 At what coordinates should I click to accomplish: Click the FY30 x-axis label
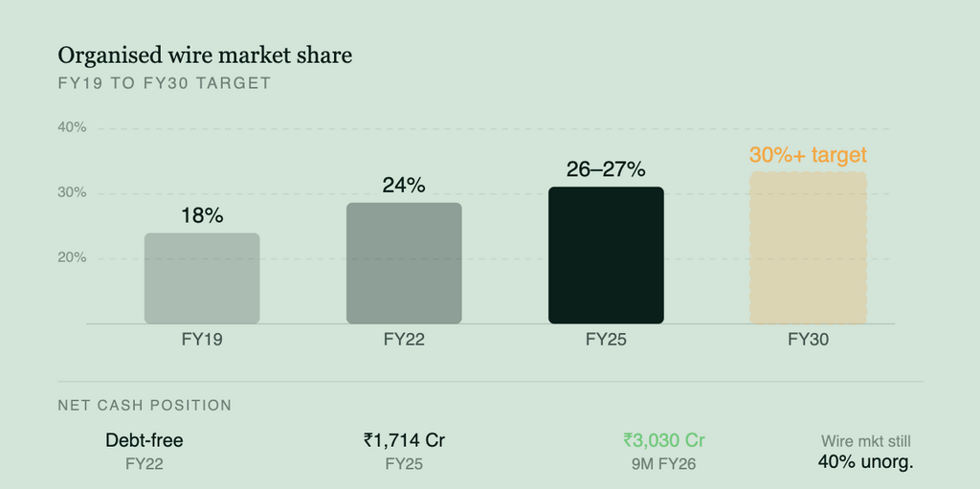(808, 338)
